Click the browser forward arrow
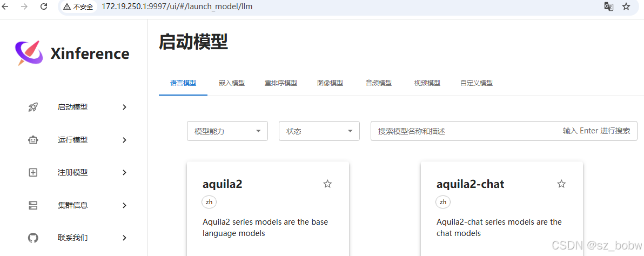644x256 pixels. tap(24, 6)
